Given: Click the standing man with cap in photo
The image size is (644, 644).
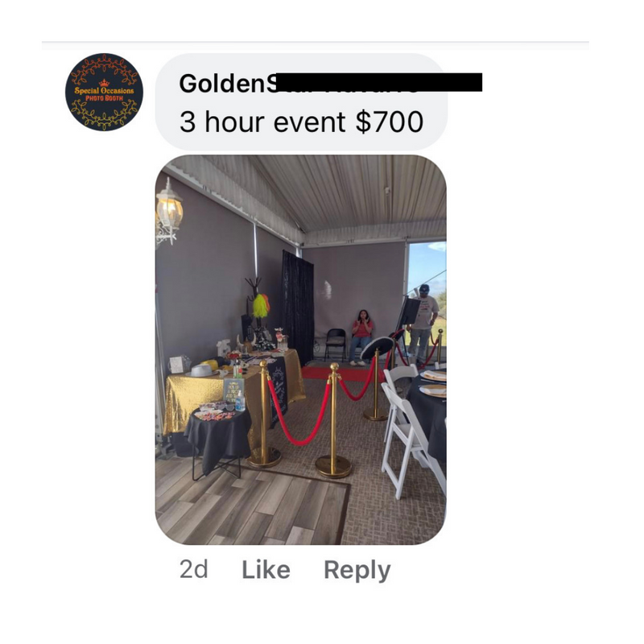Looking at the screenshot, I should [422, 324].
